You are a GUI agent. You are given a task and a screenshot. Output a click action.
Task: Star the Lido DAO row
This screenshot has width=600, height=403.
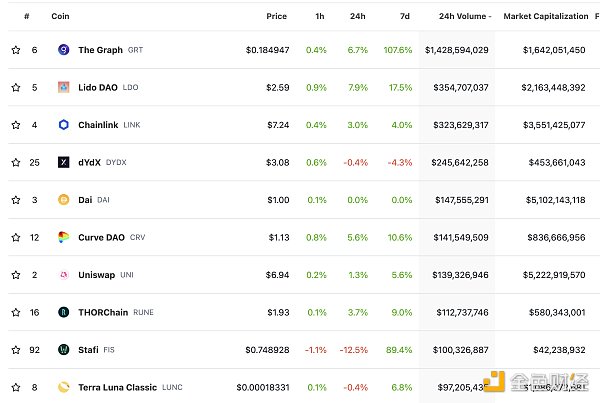coord(16,87)
